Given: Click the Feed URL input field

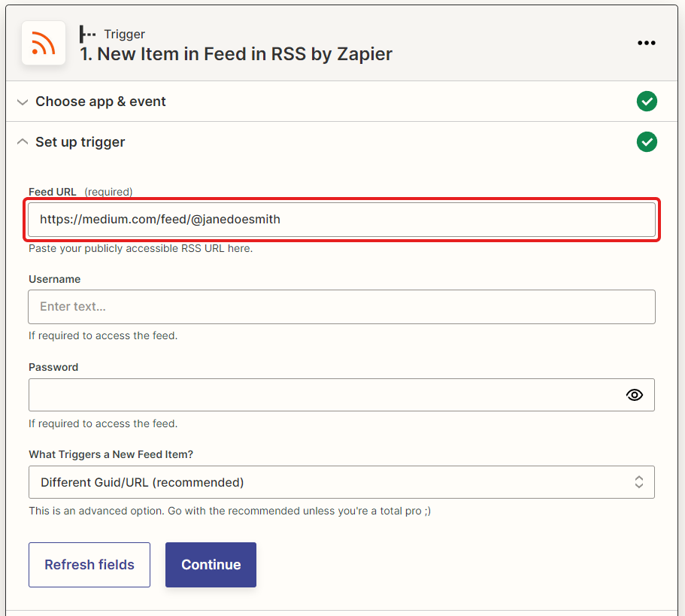Looking at the screenshot, I should [341, 220].
